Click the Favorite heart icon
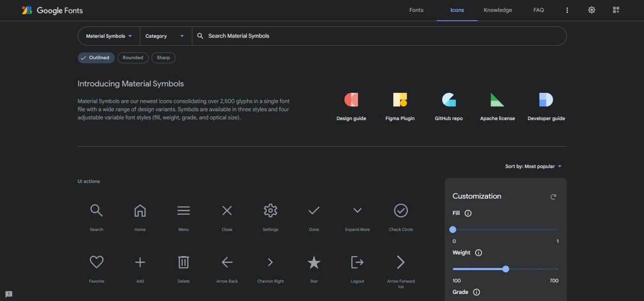Viewport: 644px width, 301px height. (x=96, y=262)
